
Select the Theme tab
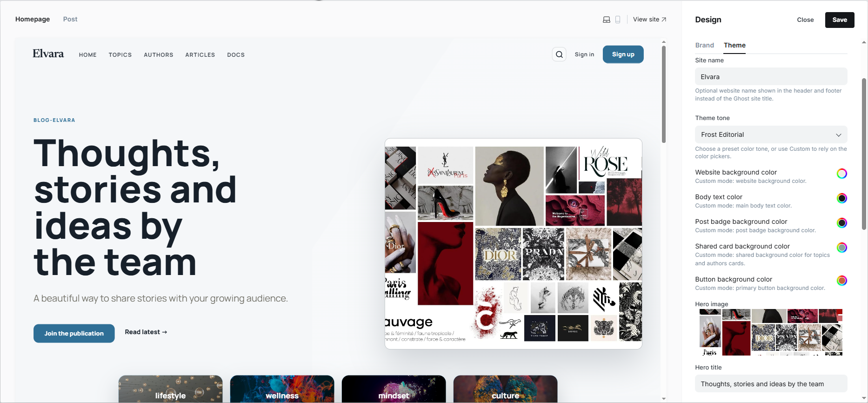point(734,45)
